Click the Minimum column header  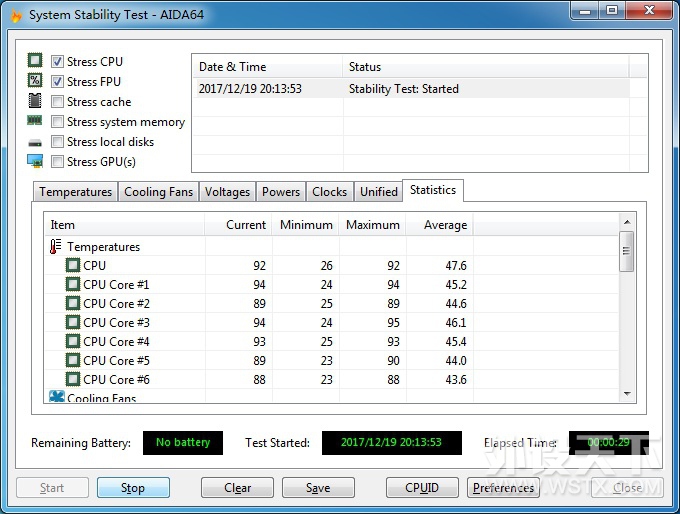pyautogui.click(x=306, y=225)
